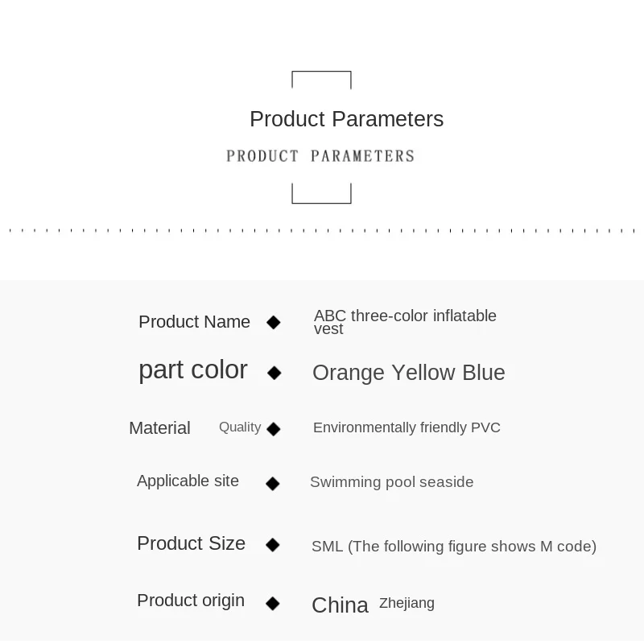Click the "SML" size description text

click(453, 547)
